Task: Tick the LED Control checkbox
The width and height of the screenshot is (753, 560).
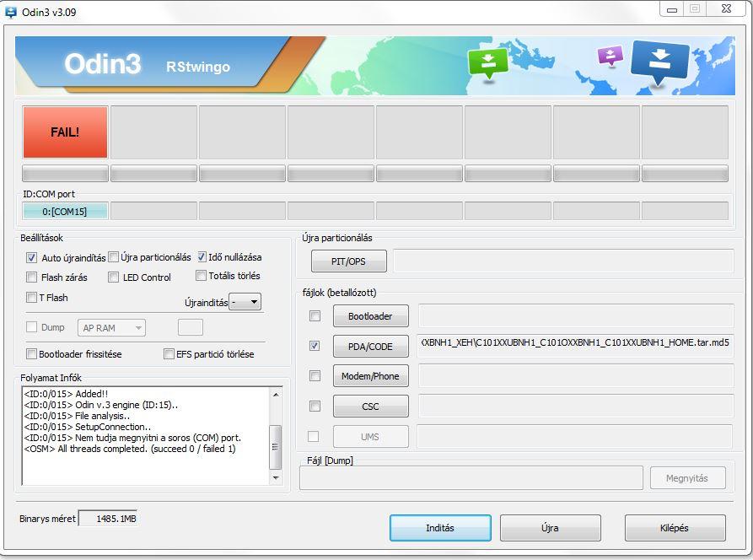Action: pos(113,277)
